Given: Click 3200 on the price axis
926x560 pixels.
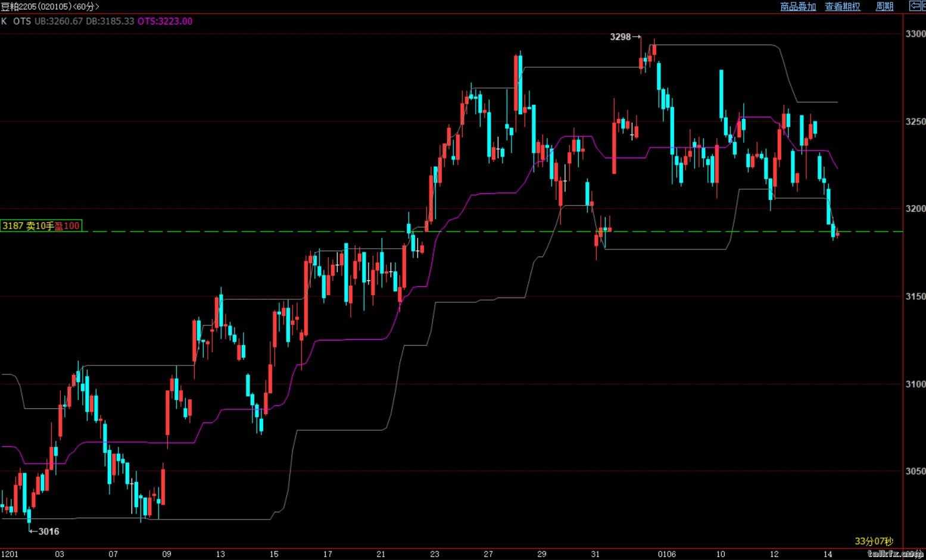Looking at the screenshot, I should 915,209.
